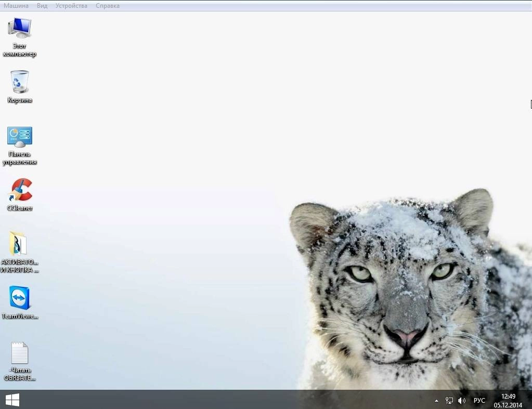Open the Справка menu
Viewport: 532px width, 409px height.
point(108,6)
